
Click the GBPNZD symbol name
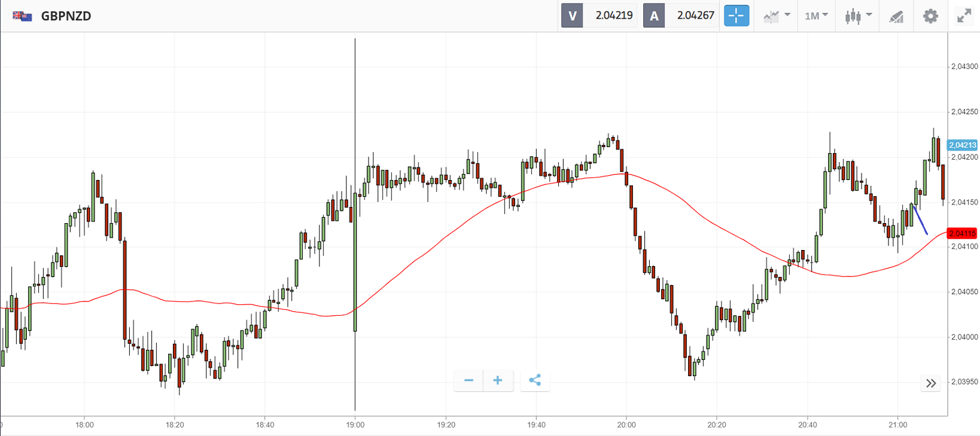point(66,16)
